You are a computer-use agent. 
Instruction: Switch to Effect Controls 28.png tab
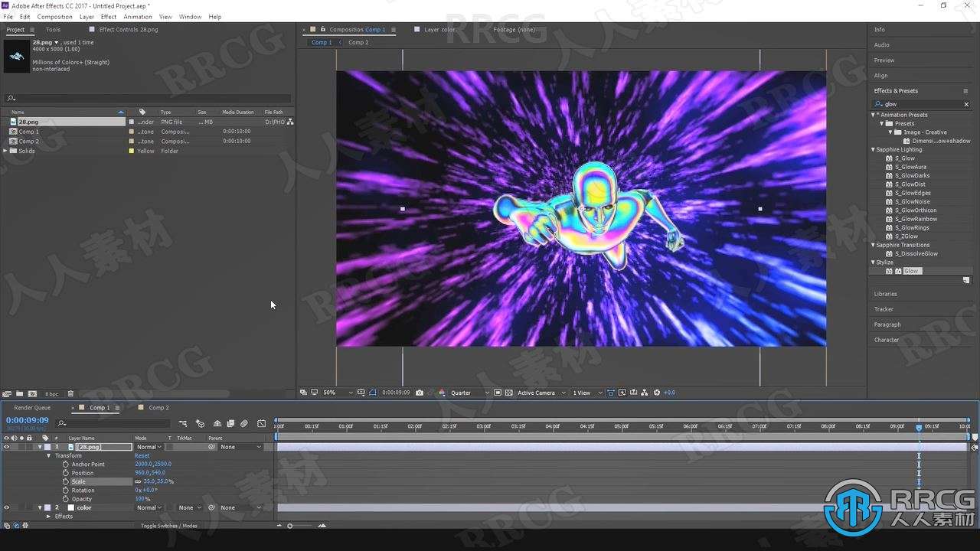pos(129,30)
